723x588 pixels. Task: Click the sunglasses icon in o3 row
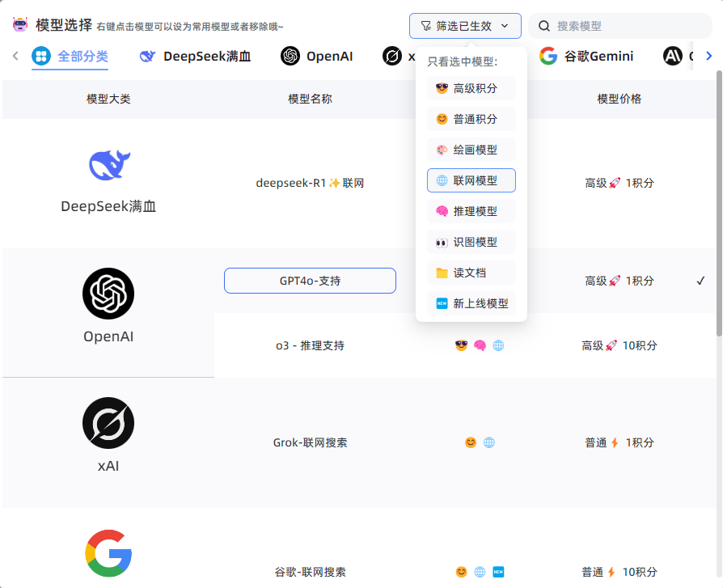461,345
